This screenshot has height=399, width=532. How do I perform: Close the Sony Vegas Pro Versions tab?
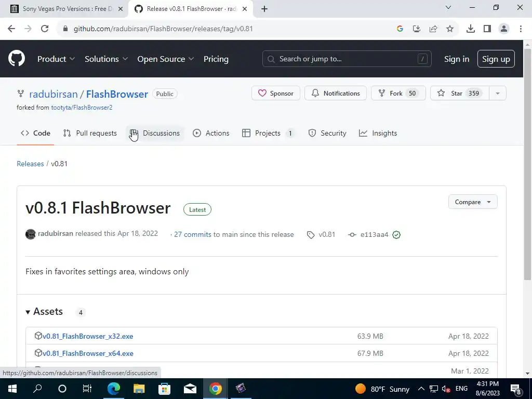click(x=121, y=9)
